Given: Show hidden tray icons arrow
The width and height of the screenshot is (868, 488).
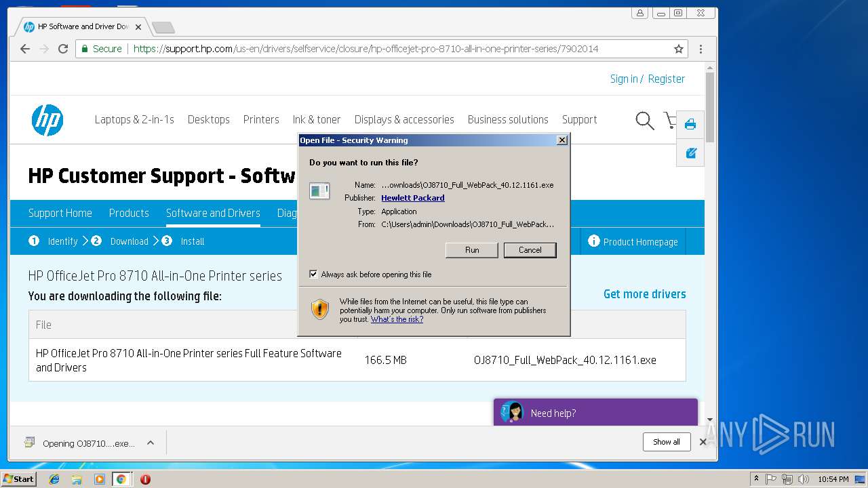Looking at the screenshot, I should click(x=756, y=479).
